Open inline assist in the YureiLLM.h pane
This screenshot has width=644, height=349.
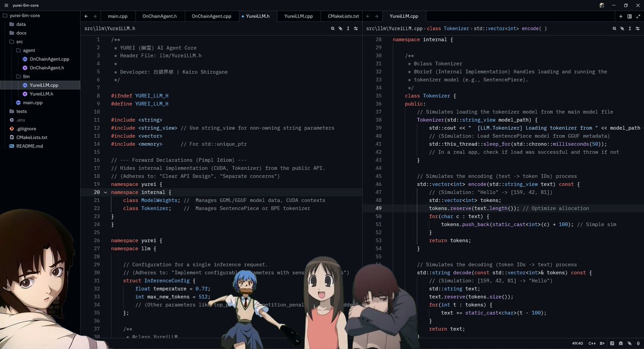pos(340,28)
